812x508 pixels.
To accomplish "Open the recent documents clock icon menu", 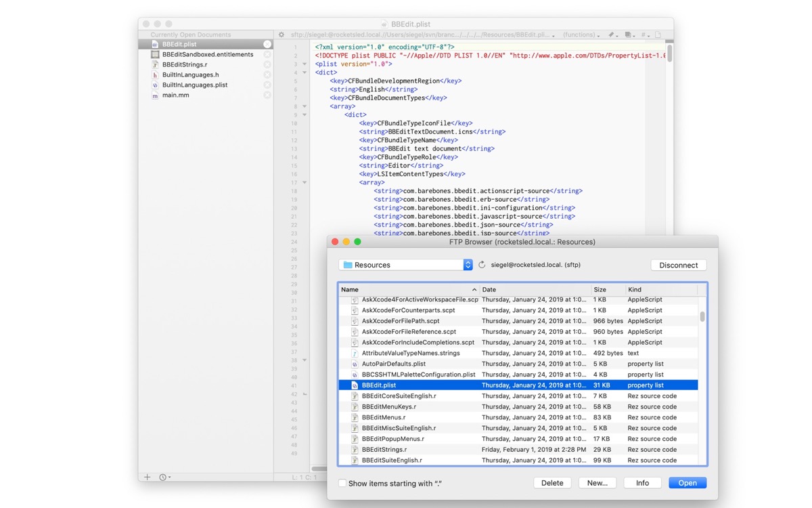I will (x=164, y=477).
